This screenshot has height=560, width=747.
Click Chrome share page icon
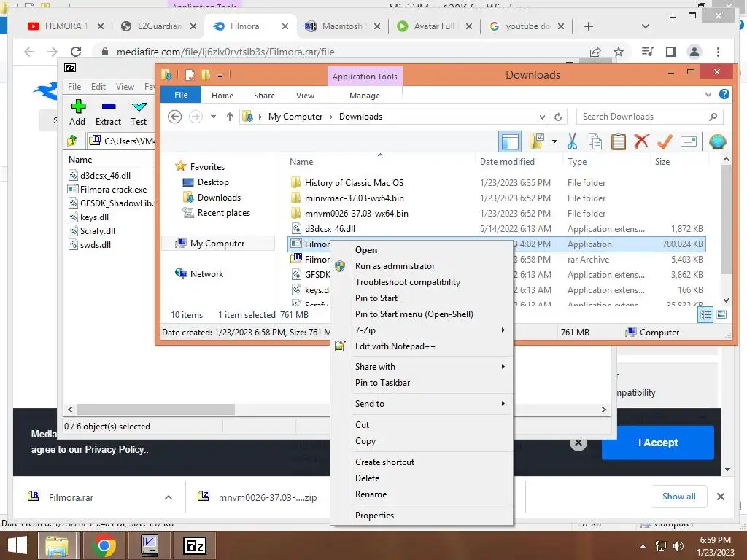[x=595, y=52]
